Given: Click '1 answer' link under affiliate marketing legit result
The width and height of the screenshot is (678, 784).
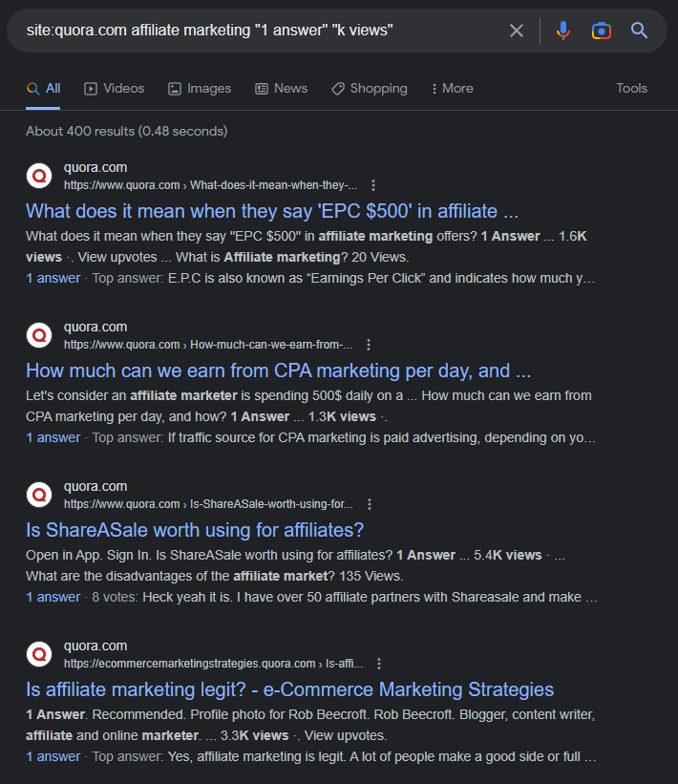Looking at the screenshot, I should [x=53, y=757].
